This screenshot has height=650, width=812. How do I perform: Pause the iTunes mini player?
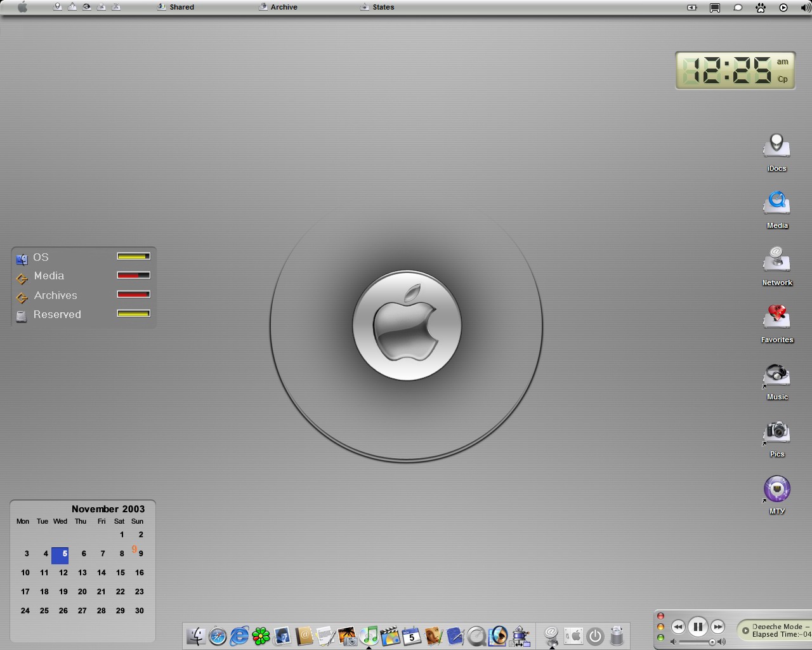coord(698,627)
